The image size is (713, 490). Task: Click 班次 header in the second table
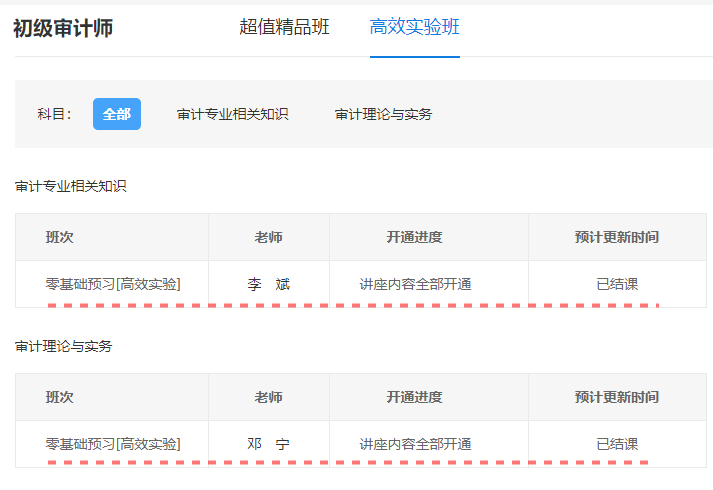click(x=60, y=397)
